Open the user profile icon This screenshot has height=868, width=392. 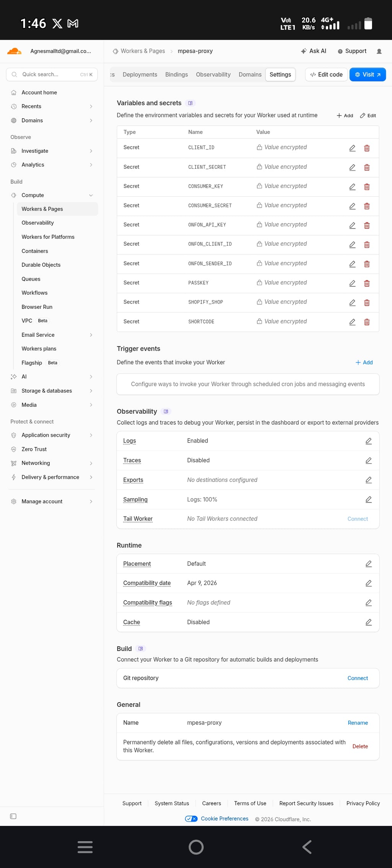379,51
